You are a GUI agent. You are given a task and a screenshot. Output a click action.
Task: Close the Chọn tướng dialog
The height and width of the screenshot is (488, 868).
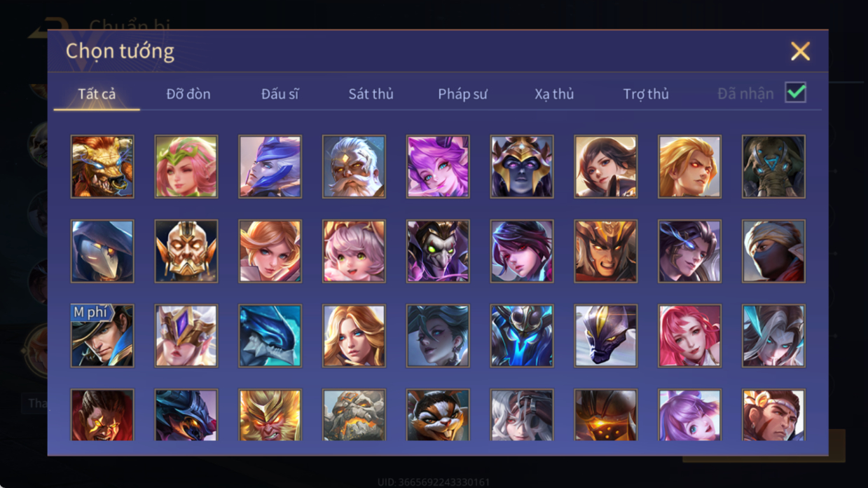[x=800, y=51]
